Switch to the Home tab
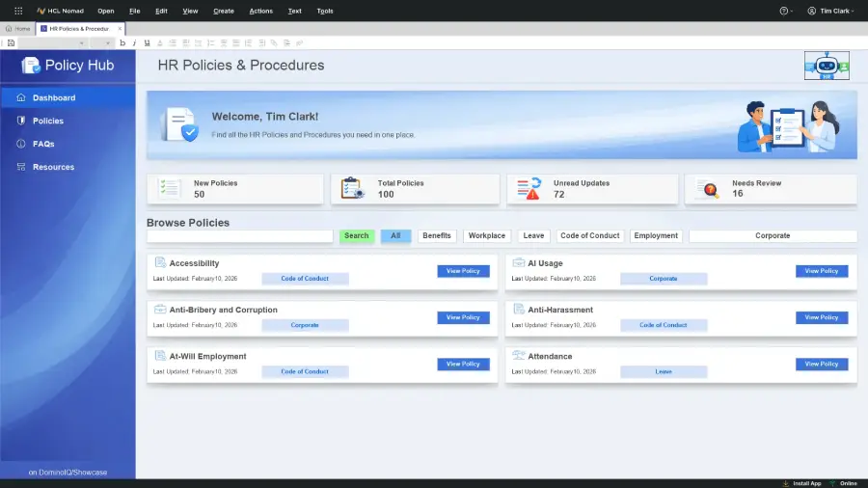Image resolution: width=868 pixels, height=488 pixels. 17,29
